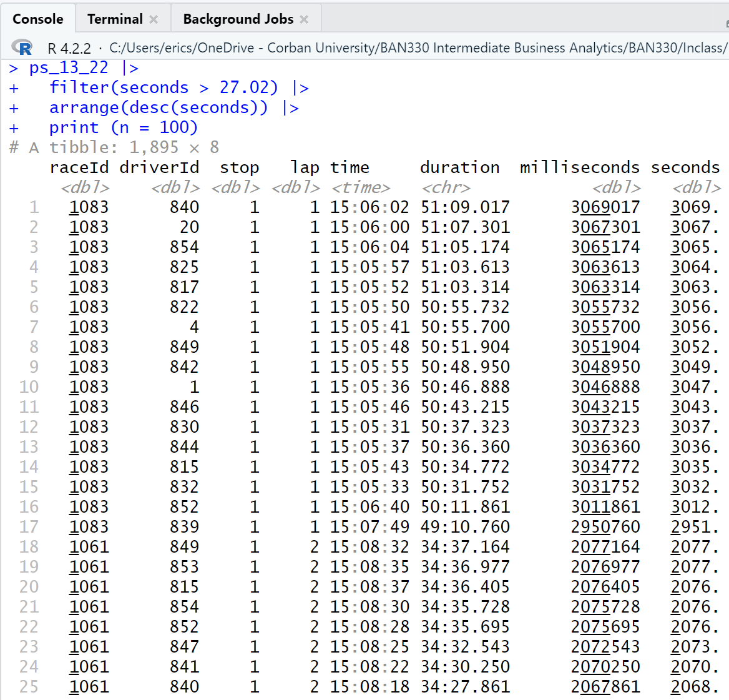Click the filter(seconds > 27.02) code line
This screenshot has width=729, height=700.
(164, 87)
